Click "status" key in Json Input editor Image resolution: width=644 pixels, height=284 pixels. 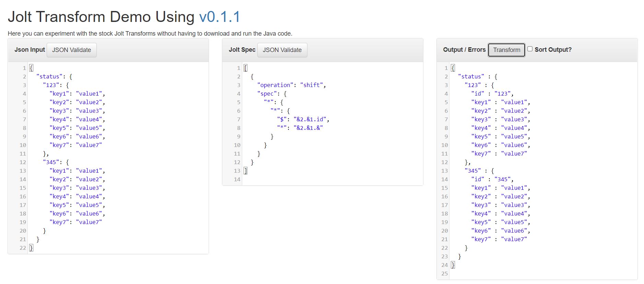pos(49,76)
